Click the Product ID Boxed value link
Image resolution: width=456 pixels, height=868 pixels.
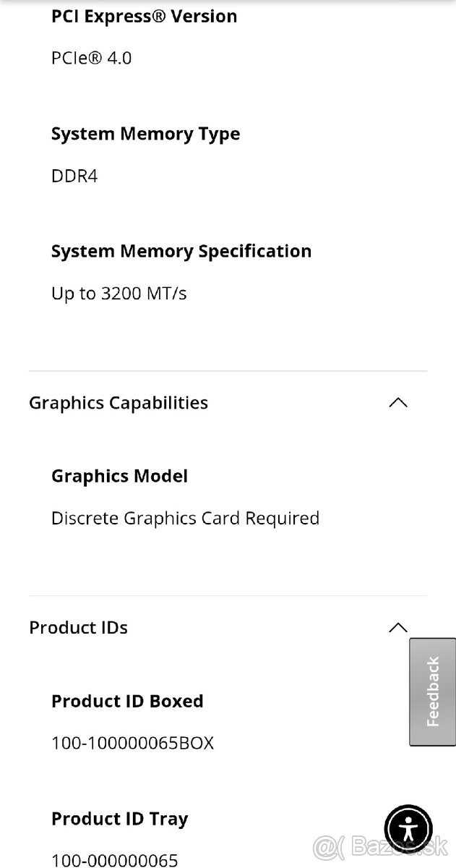click(132, 743)
